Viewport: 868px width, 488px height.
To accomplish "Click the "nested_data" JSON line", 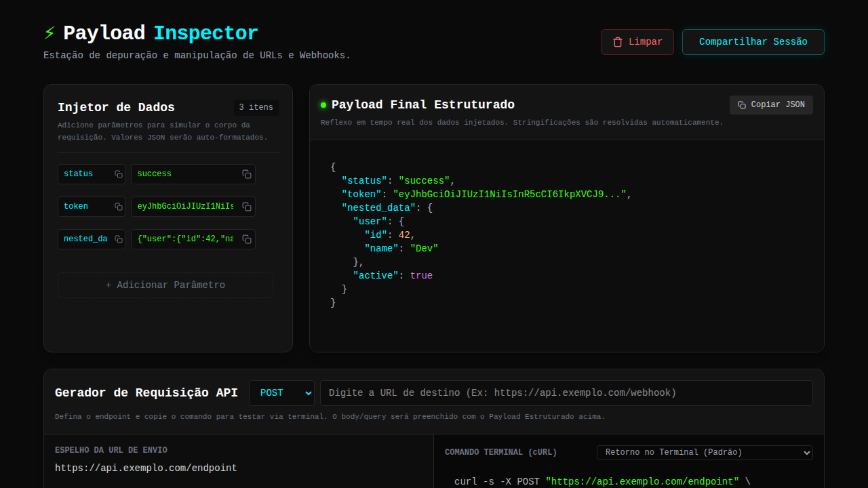I will click(387, 208).
